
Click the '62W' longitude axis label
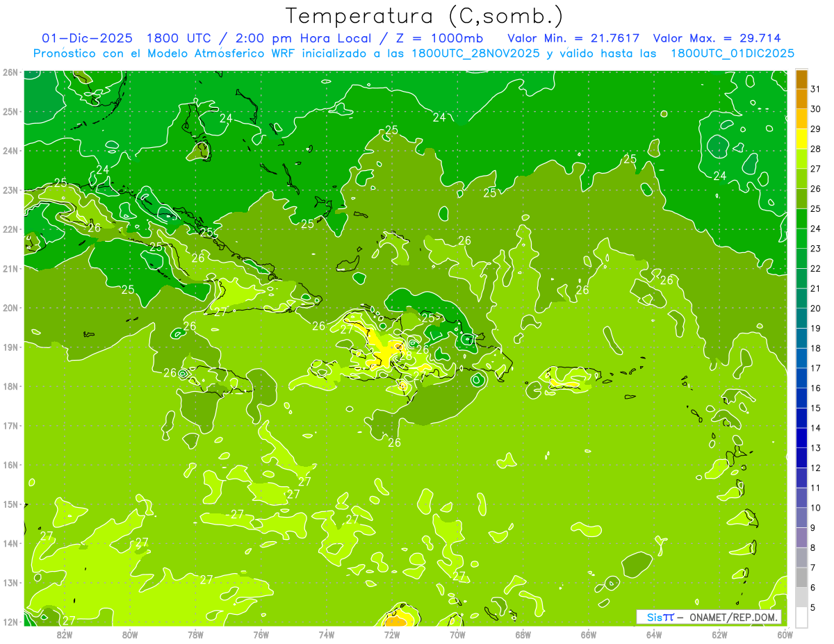pos(719,634)
